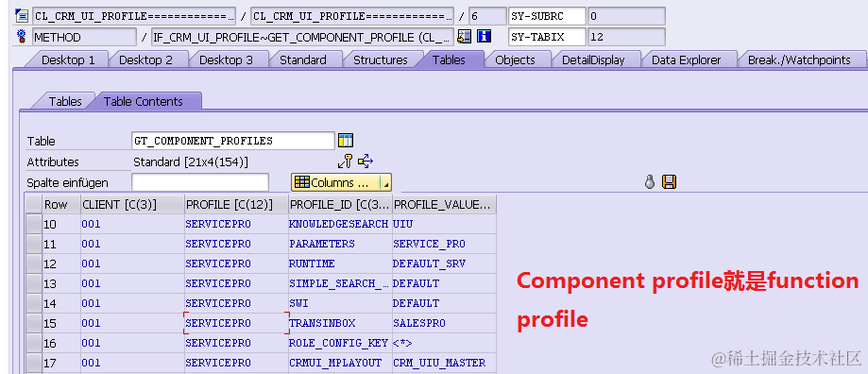Click the PROFILE_ID column header
This screenshot has height=374, width=868.
pos(340,204)
